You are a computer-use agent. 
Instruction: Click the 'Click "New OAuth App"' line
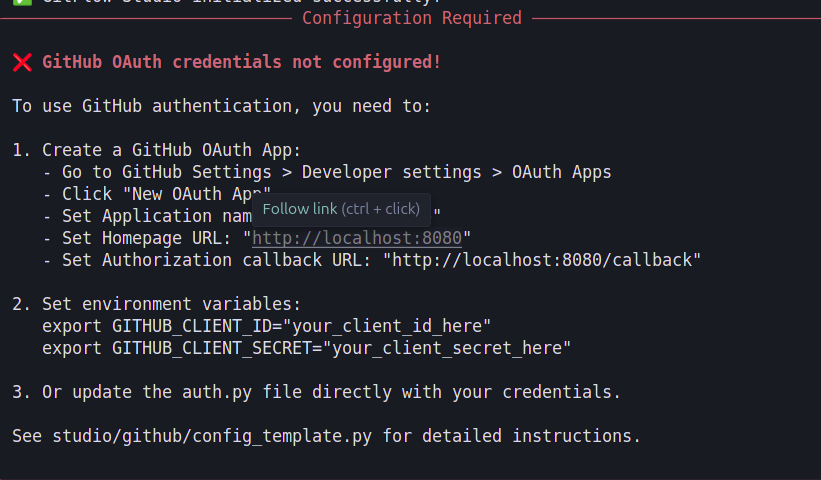pyautogui.click(x=157, y=194)
